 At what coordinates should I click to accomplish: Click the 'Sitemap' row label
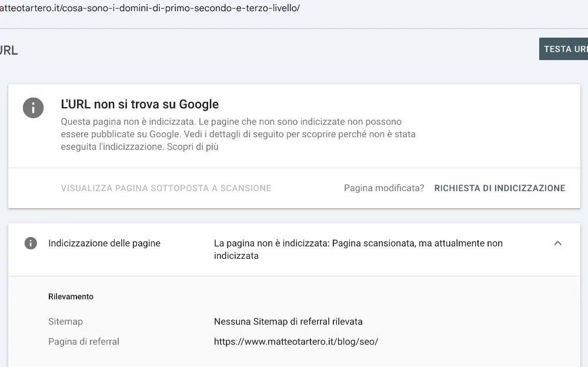(x=65, y=322)
